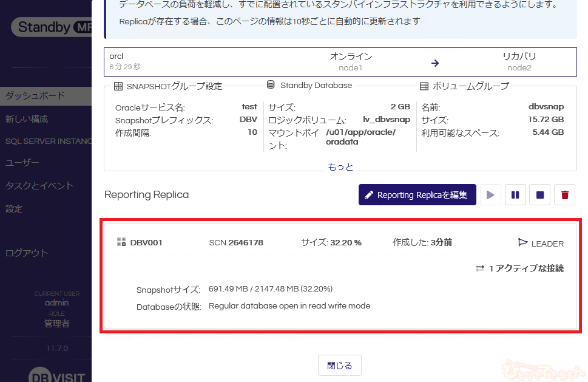Screen dimensions: 588x382
Task: Click 1 アクティブな接続 text
Action: (x=526, y=268)
